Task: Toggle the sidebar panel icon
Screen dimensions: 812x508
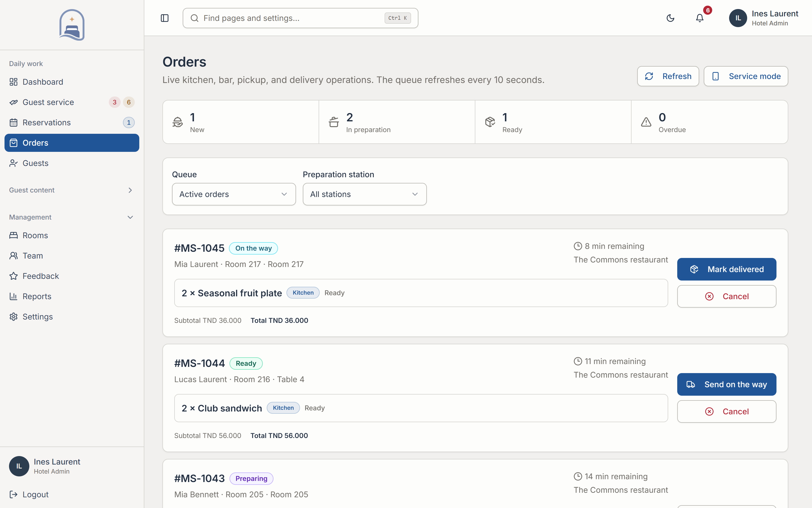Action: click(164, 18)
